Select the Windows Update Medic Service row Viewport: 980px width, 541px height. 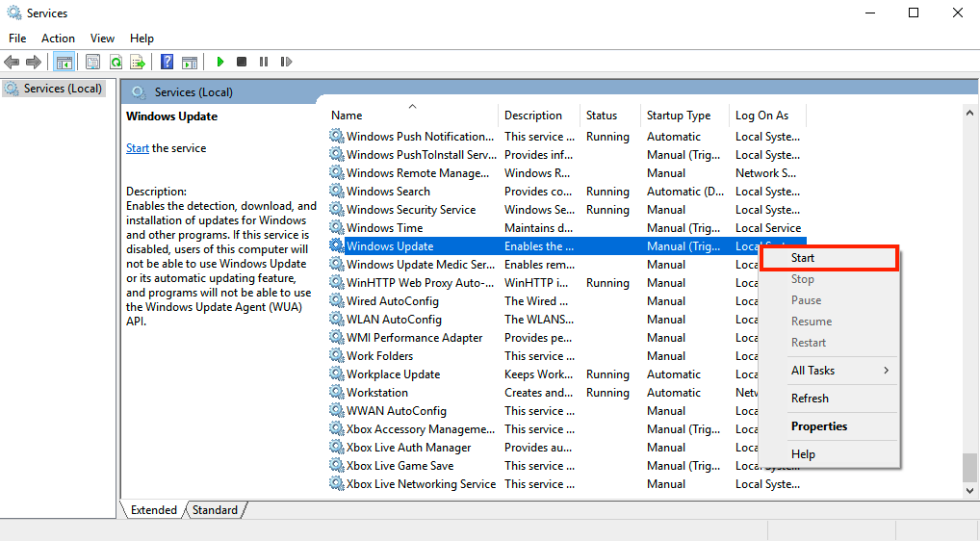point(543,265)
